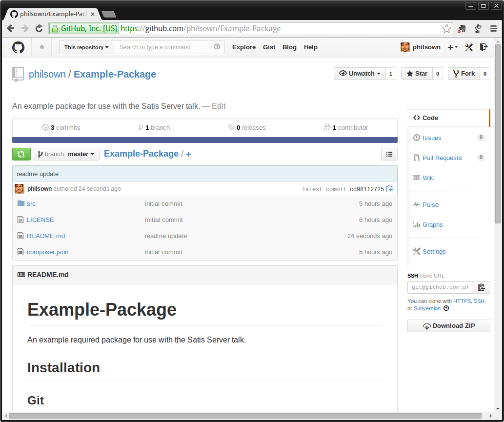Edit the repository description
Screen dimensions: 504x422
coord(219,106)
